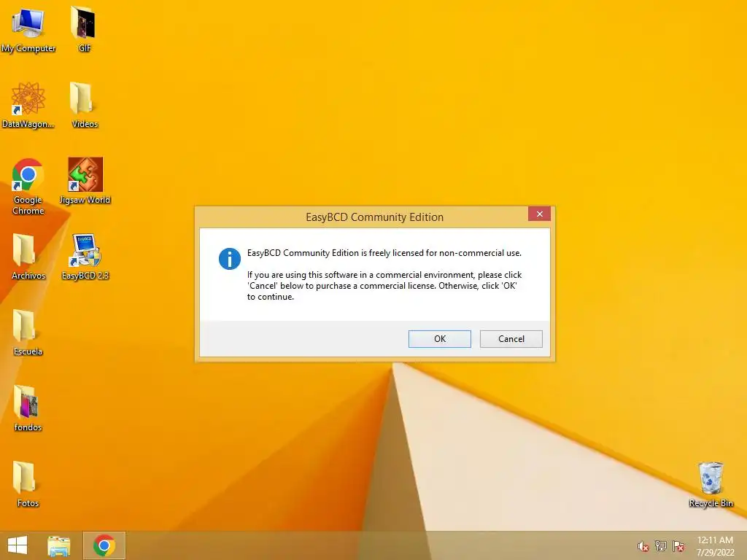Open the Action Center flag icon
The height and width of the screenshot is (560, 747).
[678, 546]
